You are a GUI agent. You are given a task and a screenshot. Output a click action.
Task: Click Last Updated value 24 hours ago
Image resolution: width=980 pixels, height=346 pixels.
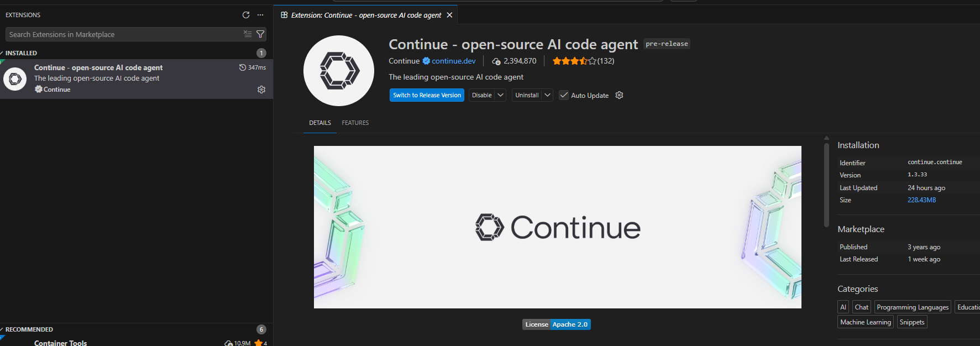click(x=926, y=188)
